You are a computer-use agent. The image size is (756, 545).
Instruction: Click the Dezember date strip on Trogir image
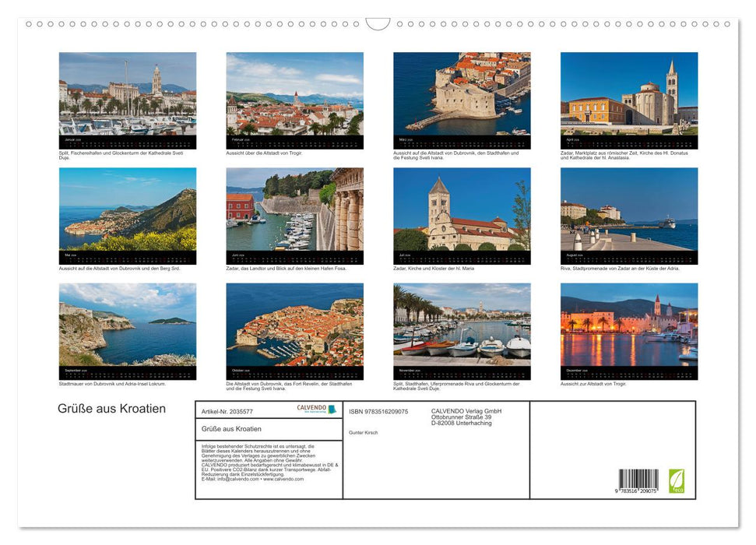pyautogui.click(x=630, y=371)
